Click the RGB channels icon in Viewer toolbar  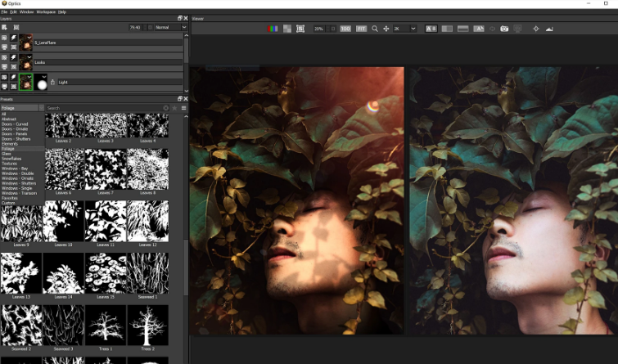(x=273, y=29)
